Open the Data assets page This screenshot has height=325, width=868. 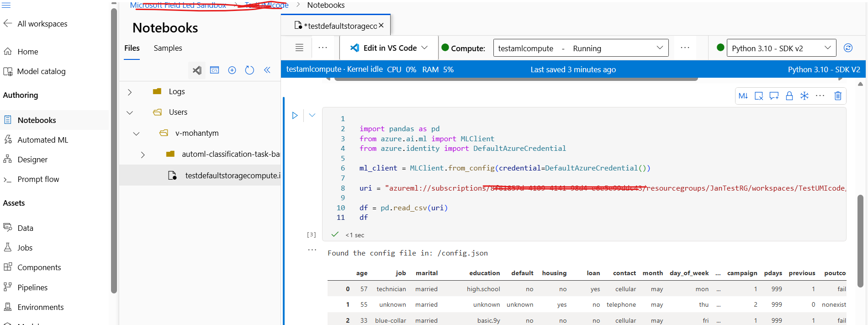pos(18,228)
